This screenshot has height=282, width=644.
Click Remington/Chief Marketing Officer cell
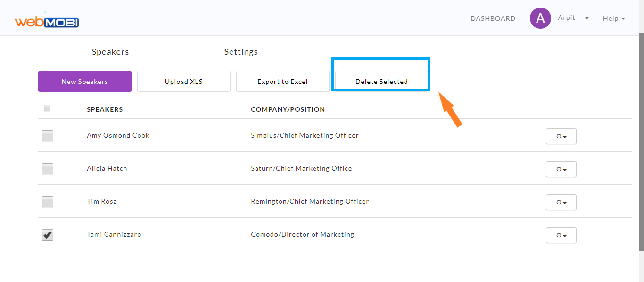tap(310, 201)
